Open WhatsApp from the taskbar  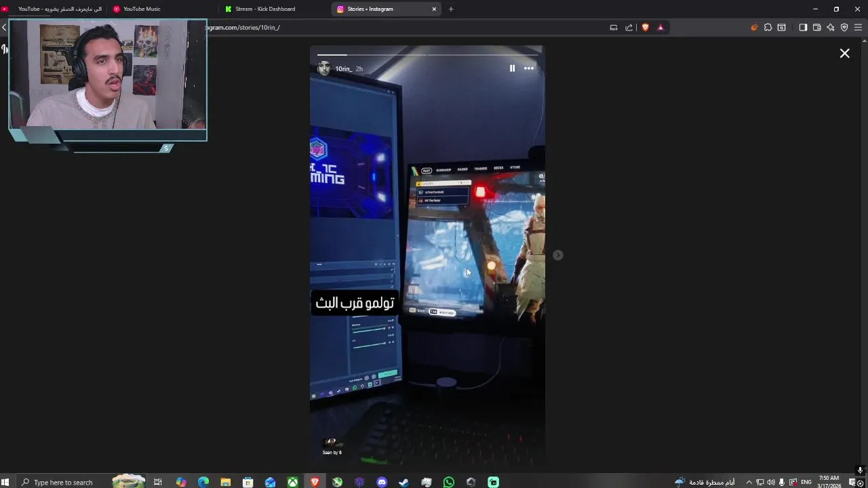[449, 482]
